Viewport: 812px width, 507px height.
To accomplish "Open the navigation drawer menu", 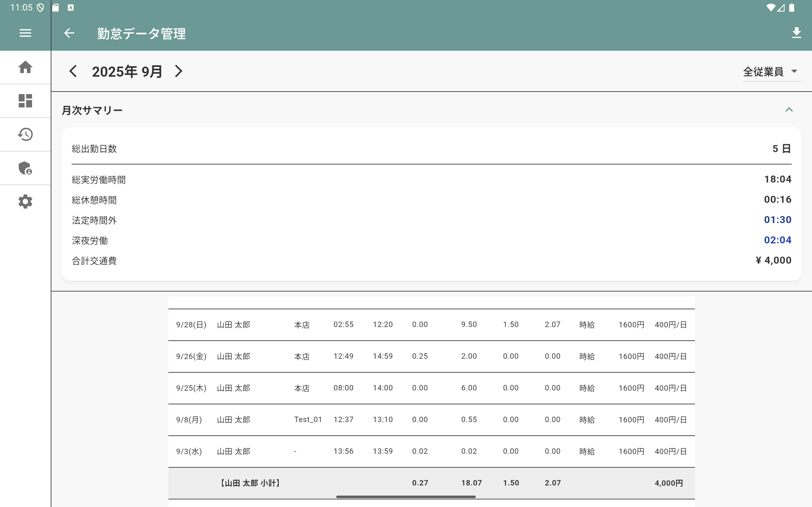I will tap(25, 33).
